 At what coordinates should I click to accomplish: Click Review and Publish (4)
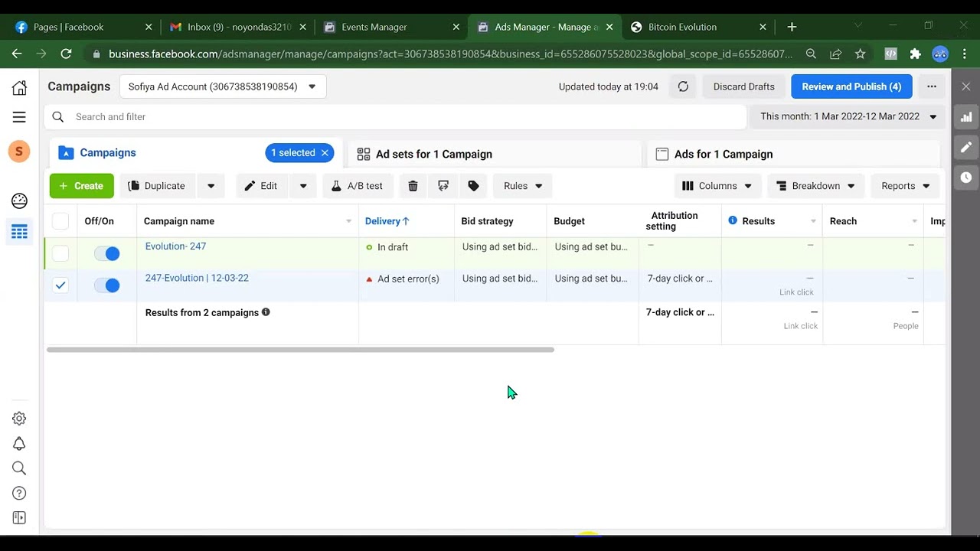pos(851,86)
